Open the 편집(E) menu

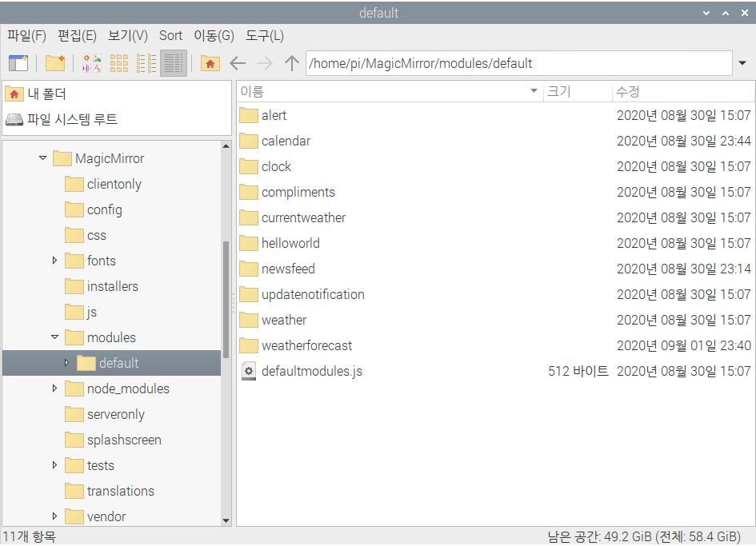coord(77,36)
